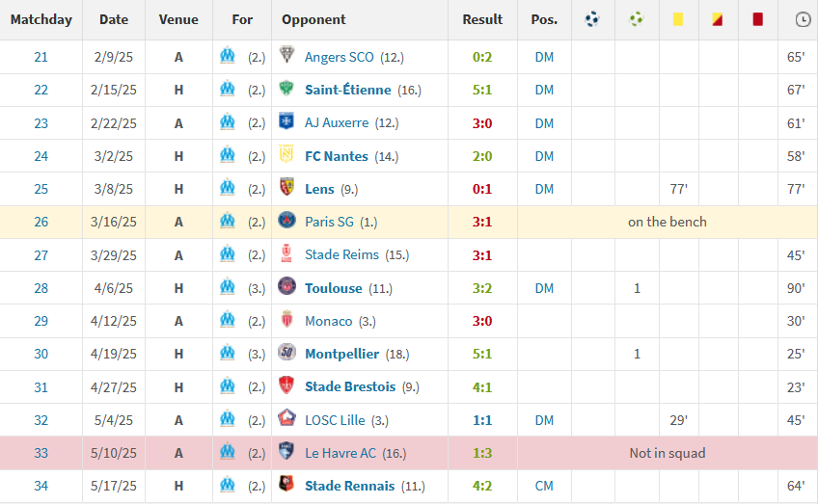Image resolution: width=818 pixels, height=504 pixels.
Task: Click the Stade Rennais club crest
Action: point(286,484)
